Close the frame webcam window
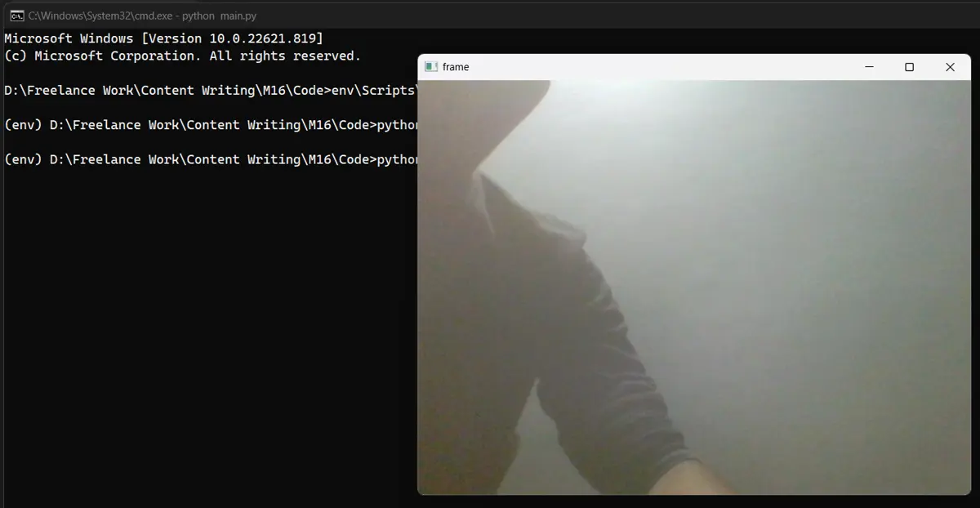This screenshot has height=508, width=980. pyautogui.click(x=950, y=67)
